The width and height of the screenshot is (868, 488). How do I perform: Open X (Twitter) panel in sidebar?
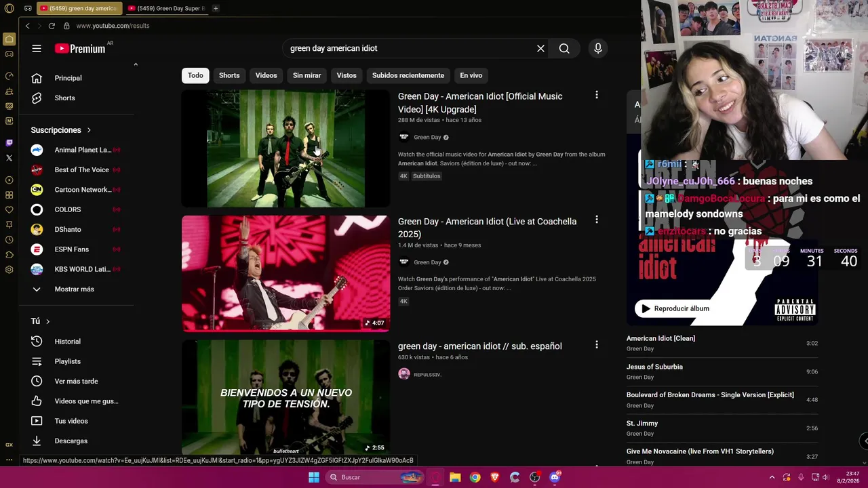(9, 158)
